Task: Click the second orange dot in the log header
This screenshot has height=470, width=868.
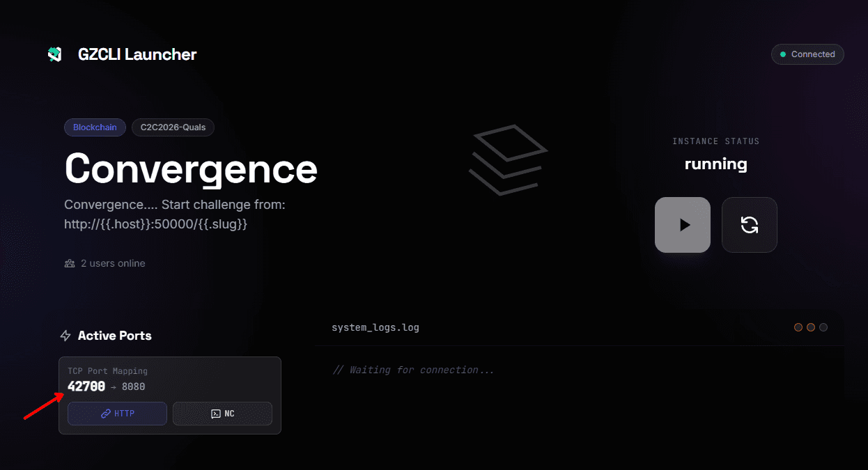Action: pyautogui.click(x=811, y=327)
